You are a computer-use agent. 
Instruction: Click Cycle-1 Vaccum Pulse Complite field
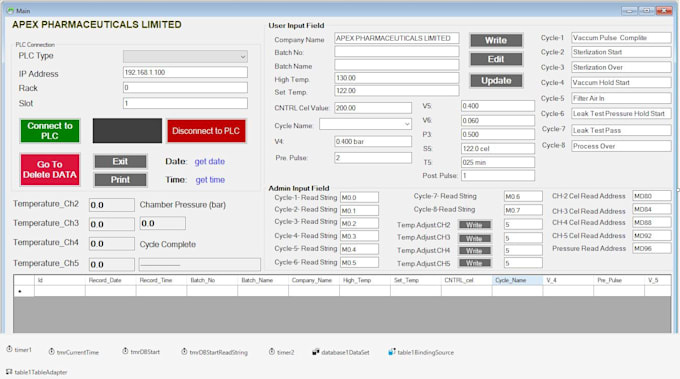click(621, 38)
